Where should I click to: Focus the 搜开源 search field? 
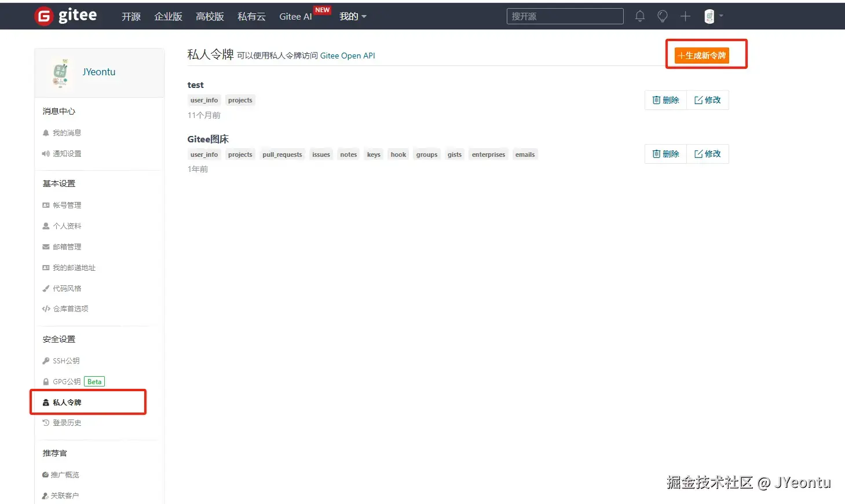coord(565,16)
